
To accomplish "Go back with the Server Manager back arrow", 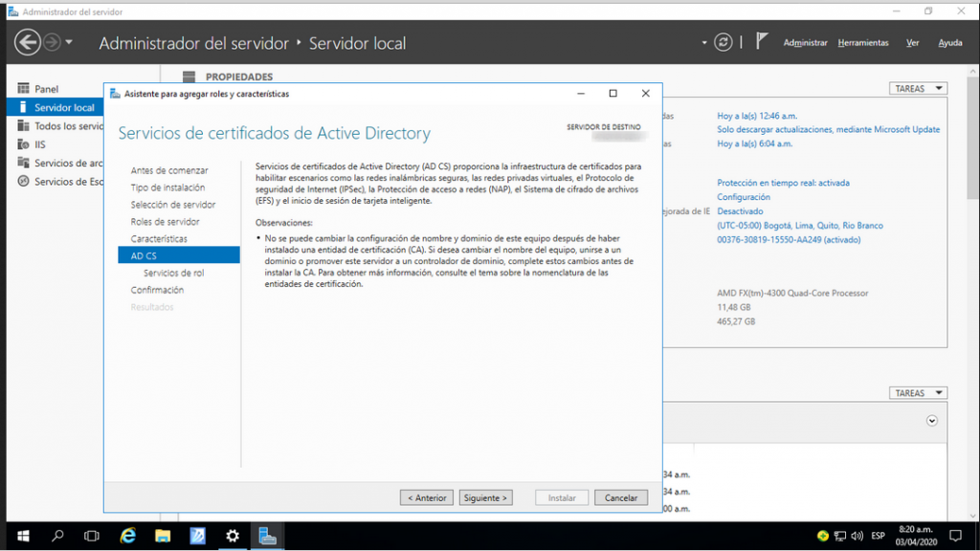I will 27,42.
